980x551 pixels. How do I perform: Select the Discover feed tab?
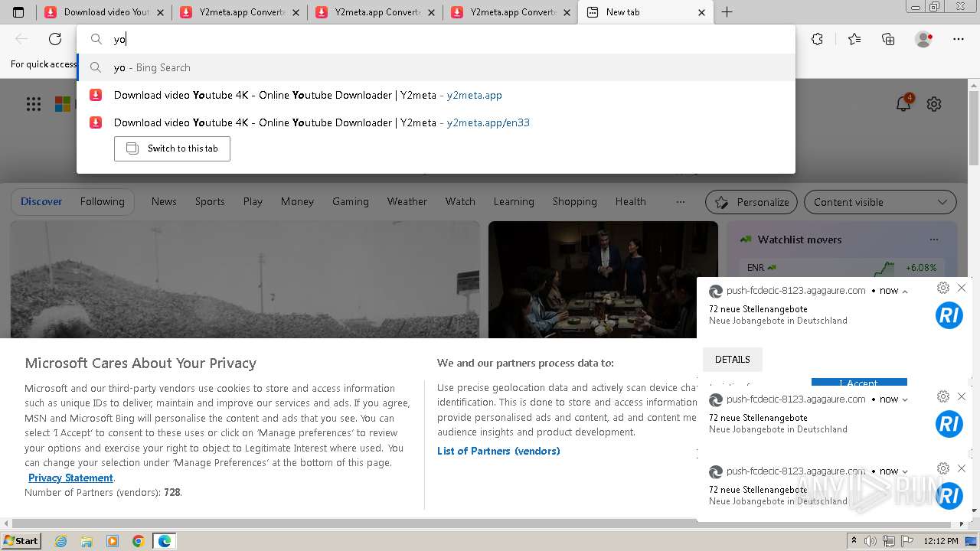(x=41, y=201)
